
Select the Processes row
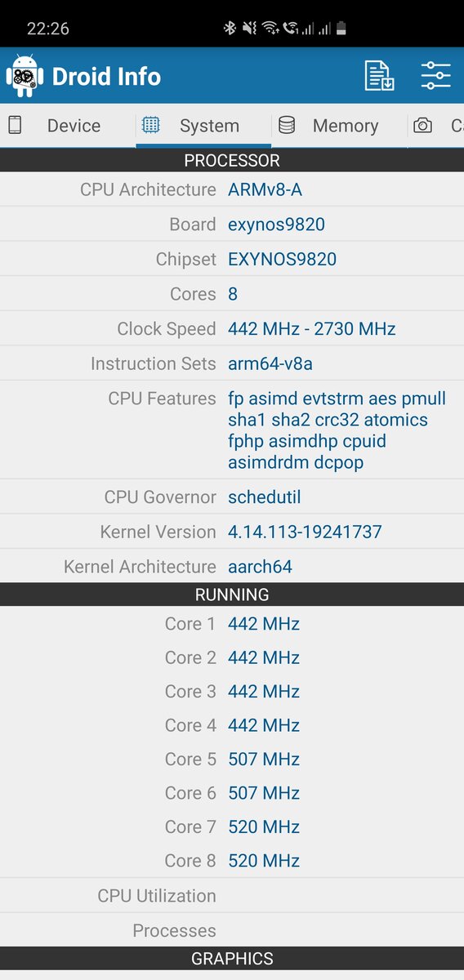coord(232,930)
